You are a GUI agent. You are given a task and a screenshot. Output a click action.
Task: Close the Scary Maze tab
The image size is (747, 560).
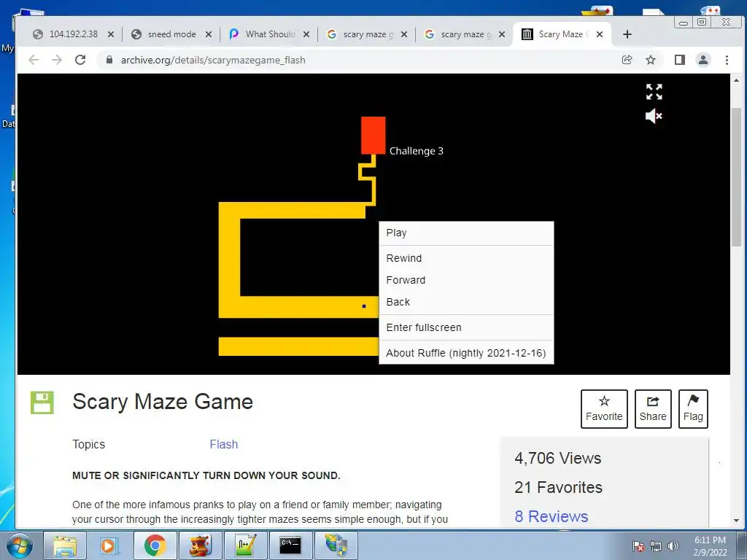pyautogui.click(x=600, y=34)
